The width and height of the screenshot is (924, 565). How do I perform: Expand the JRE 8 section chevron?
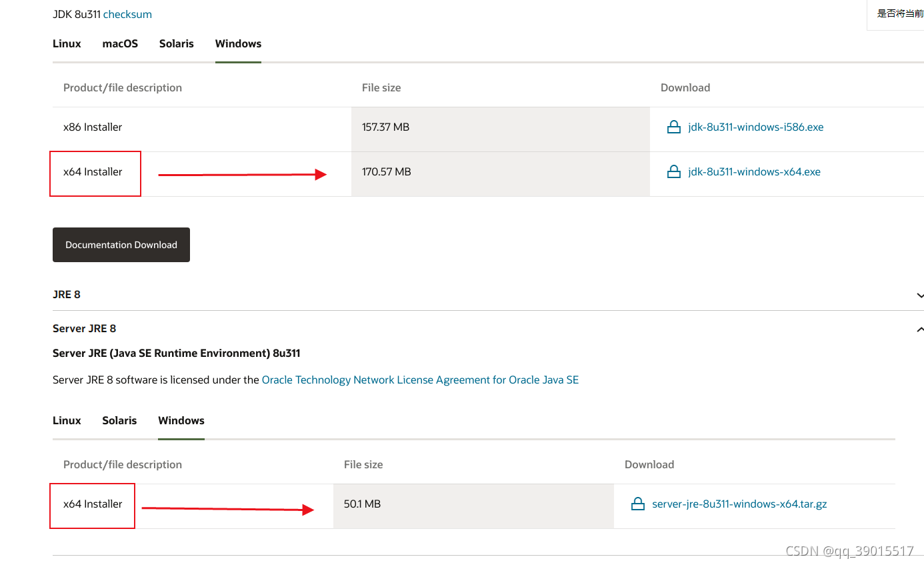click(920, 295)
